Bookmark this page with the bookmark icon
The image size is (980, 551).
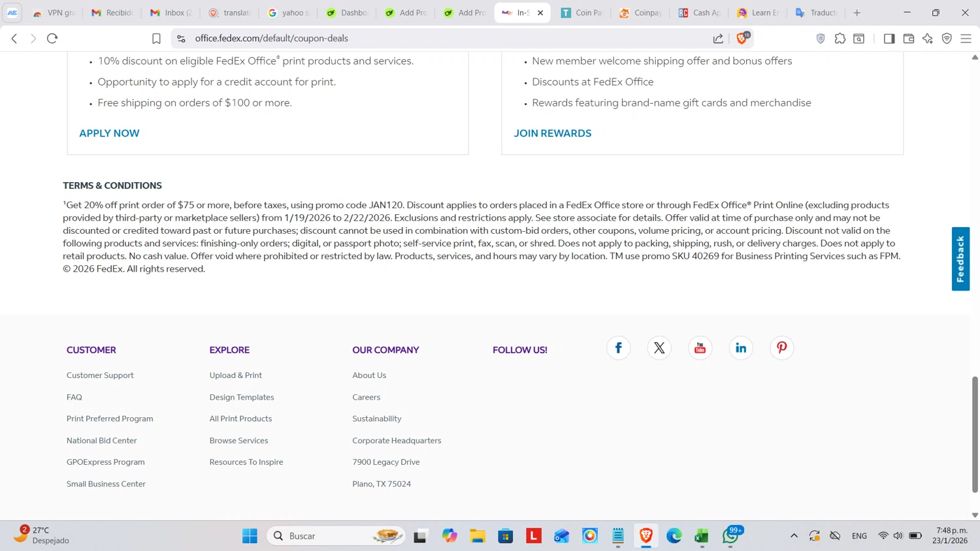point(156,39)
